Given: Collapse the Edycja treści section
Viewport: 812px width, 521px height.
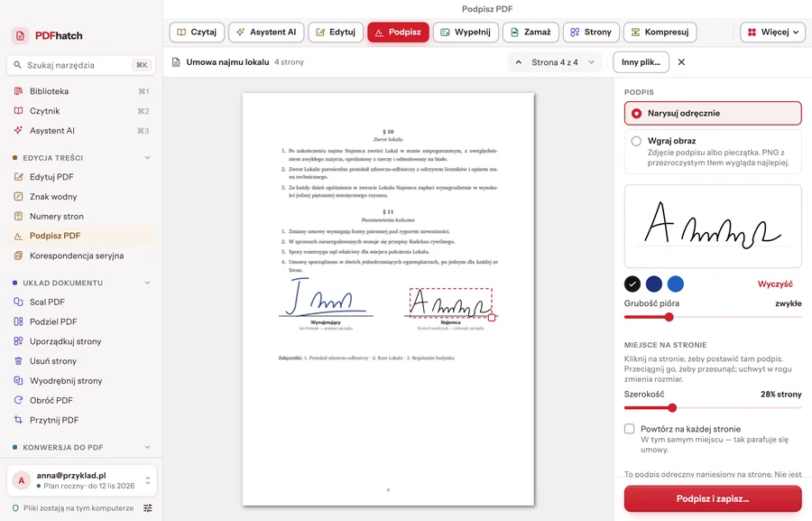Looking at the screenshot, I should point(148,158).
